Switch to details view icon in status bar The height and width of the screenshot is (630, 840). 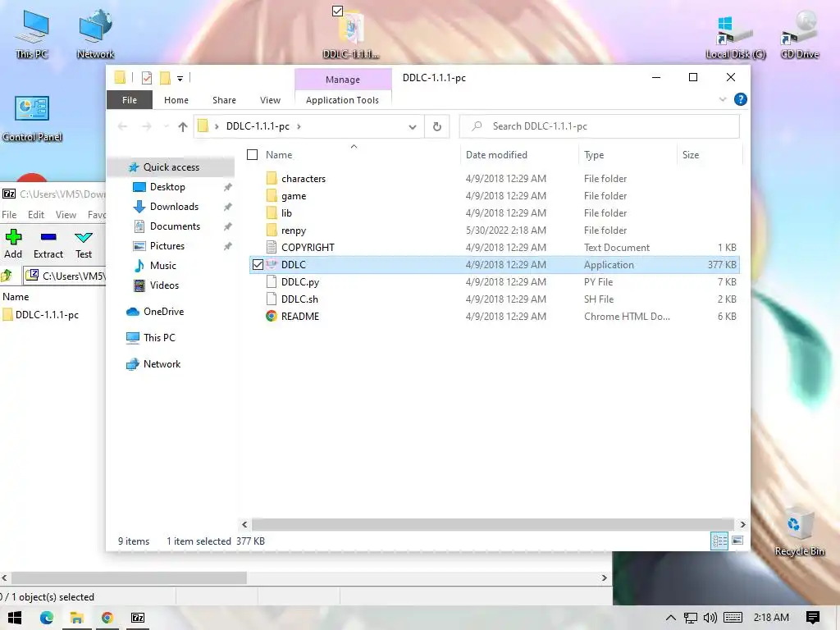pyautogui.click(x=719, y=541)
